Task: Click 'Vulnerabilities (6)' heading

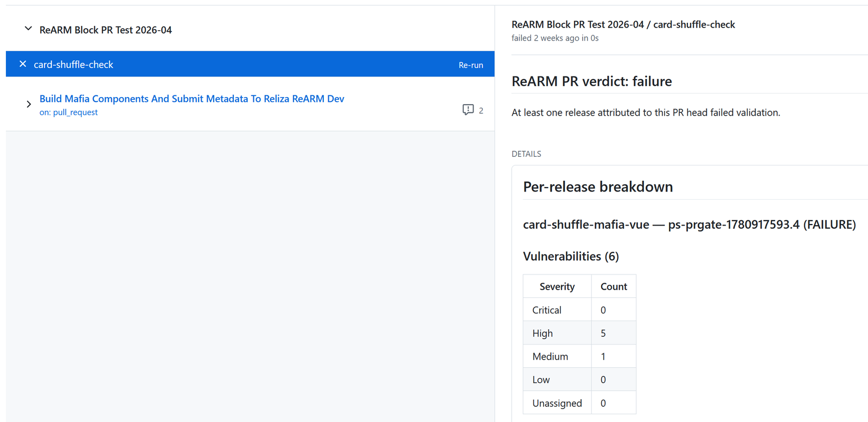Action: pyautogui.click(x=571, y=256)
